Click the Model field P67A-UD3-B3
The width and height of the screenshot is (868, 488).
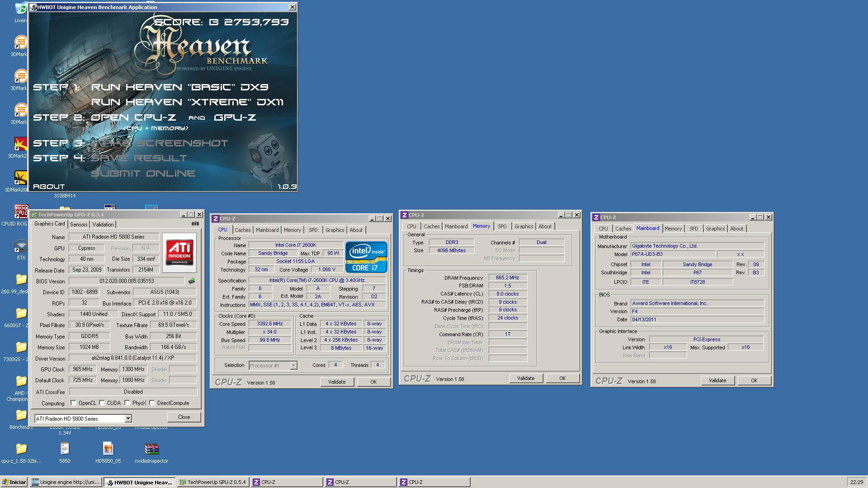(x=673, y=254)
